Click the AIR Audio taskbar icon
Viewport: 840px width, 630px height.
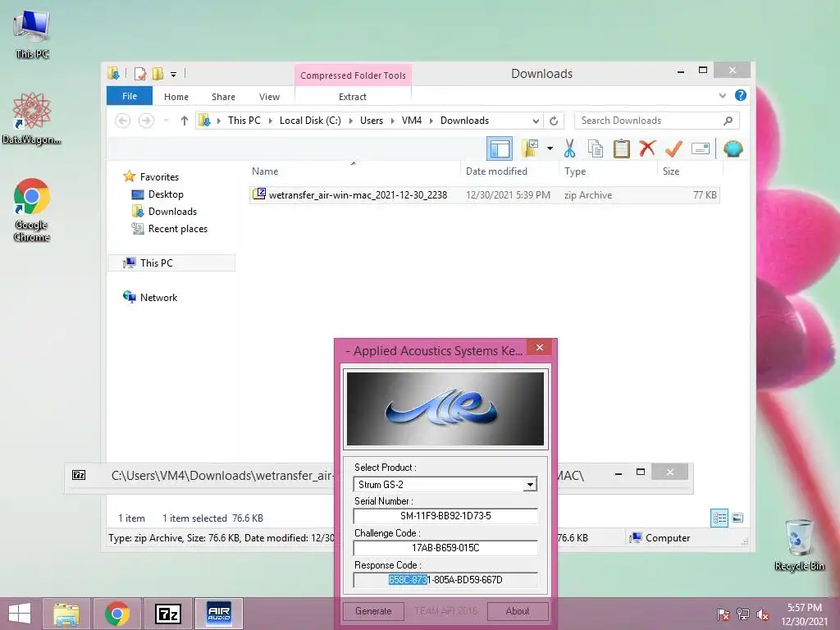219,614
